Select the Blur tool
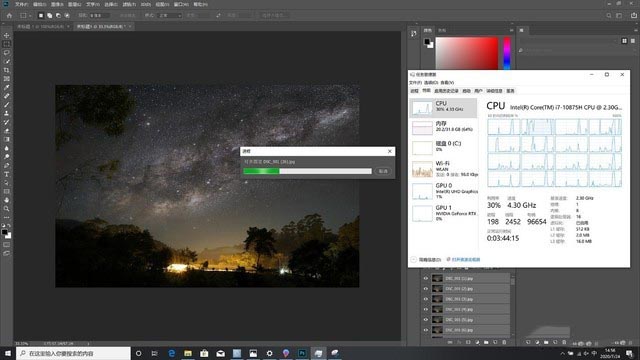The image size is (640, 360). 7,148
